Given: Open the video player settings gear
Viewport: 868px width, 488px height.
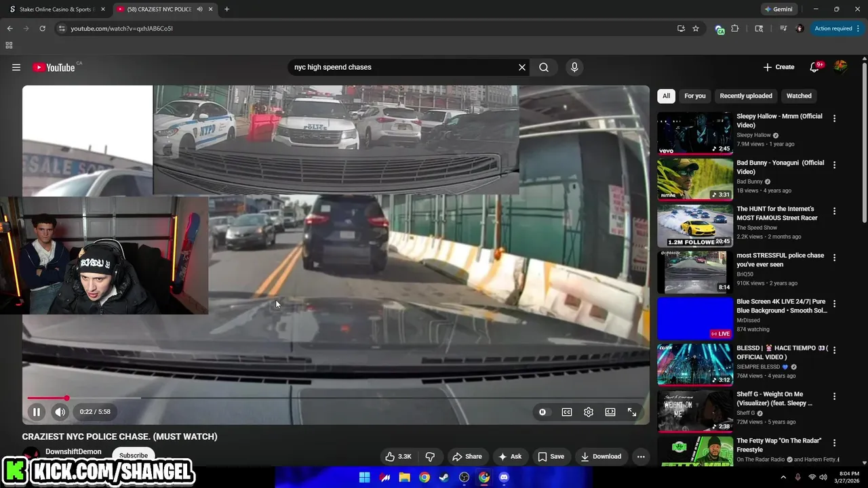Looking at the screenshot, I should [589, 411].
